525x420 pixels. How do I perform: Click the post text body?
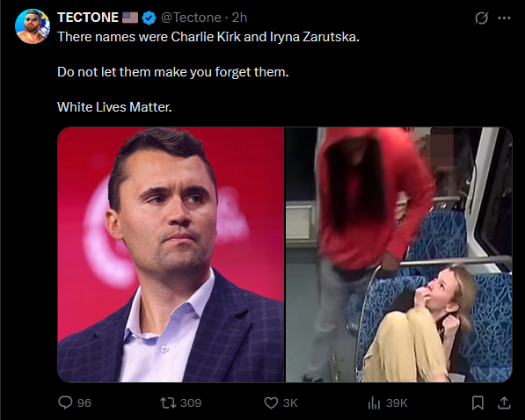[208, 72]
